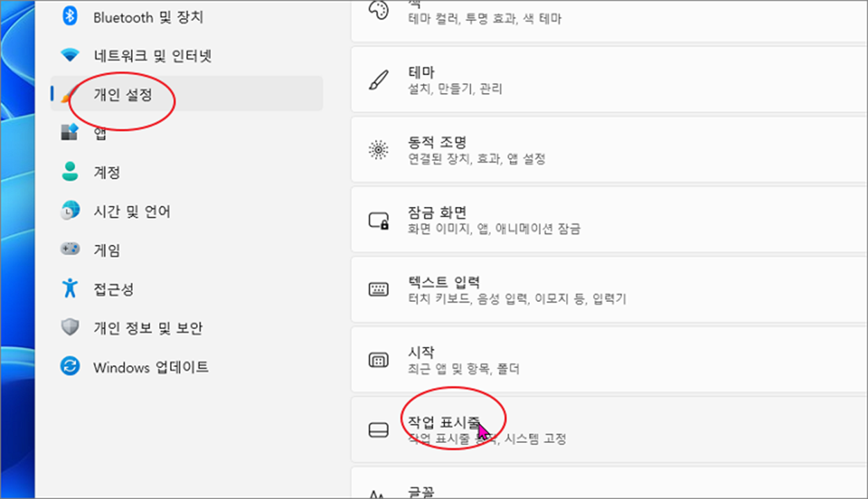This screenshot has height=499, width=868.
Task: Click the Wi-Fi network icon in the sidebar
Action: click(70, 56)
